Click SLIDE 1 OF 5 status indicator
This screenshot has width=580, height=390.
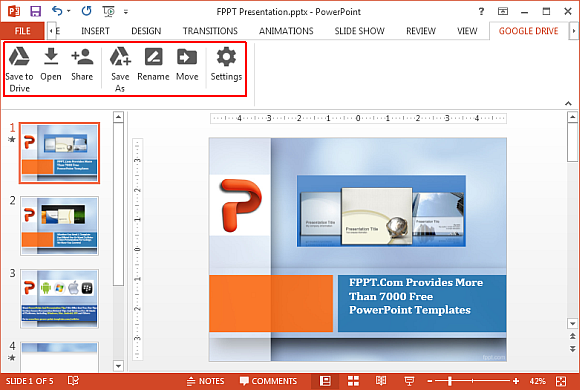pyautogui.click(x=30, y=381)
